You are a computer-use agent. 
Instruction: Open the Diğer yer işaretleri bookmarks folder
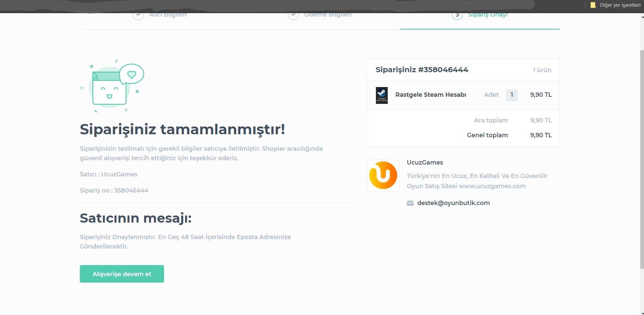615,5
